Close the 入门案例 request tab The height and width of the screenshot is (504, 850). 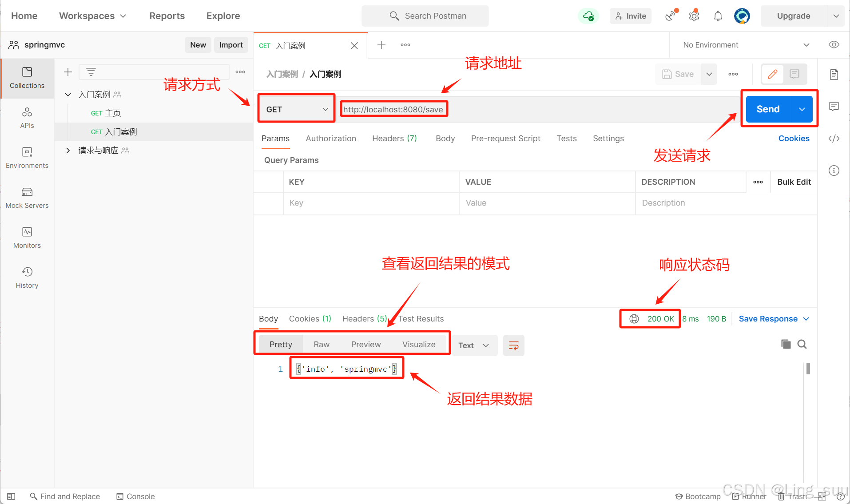coord(354,46)
